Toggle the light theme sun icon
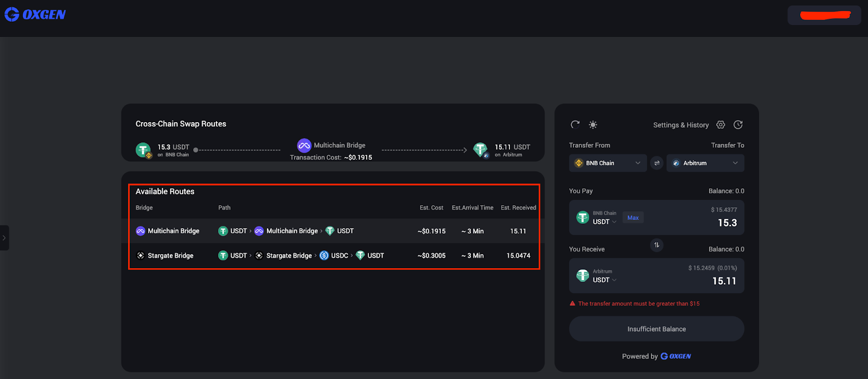Image resolution: width=868 pixels, height=379 pixels. (593, 125)
